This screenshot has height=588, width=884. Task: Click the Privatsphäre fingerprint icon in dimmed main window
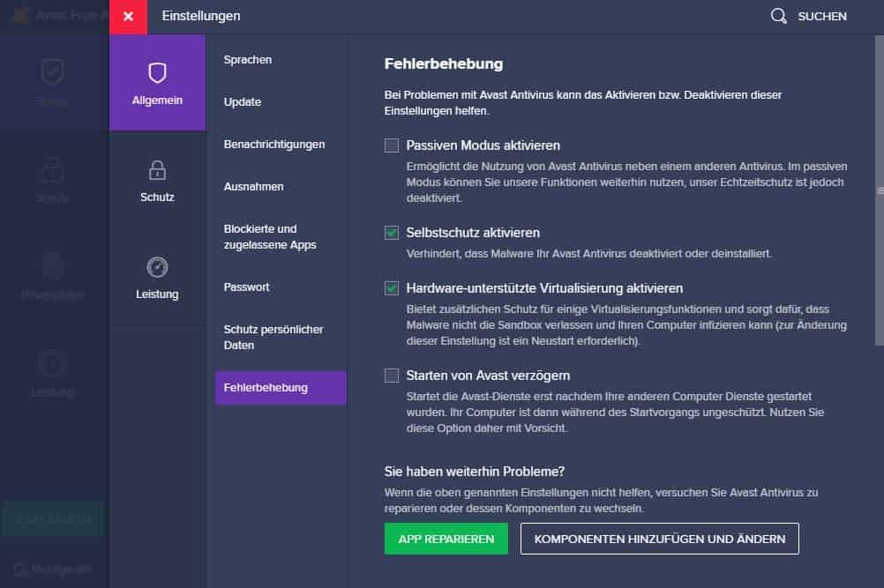coord(52,266)
